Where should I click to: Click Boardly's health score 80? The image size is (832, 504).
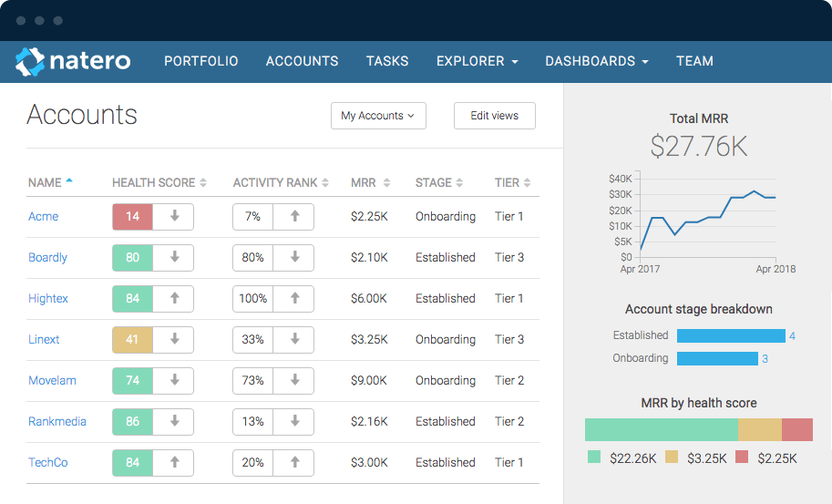pos(133,257)
